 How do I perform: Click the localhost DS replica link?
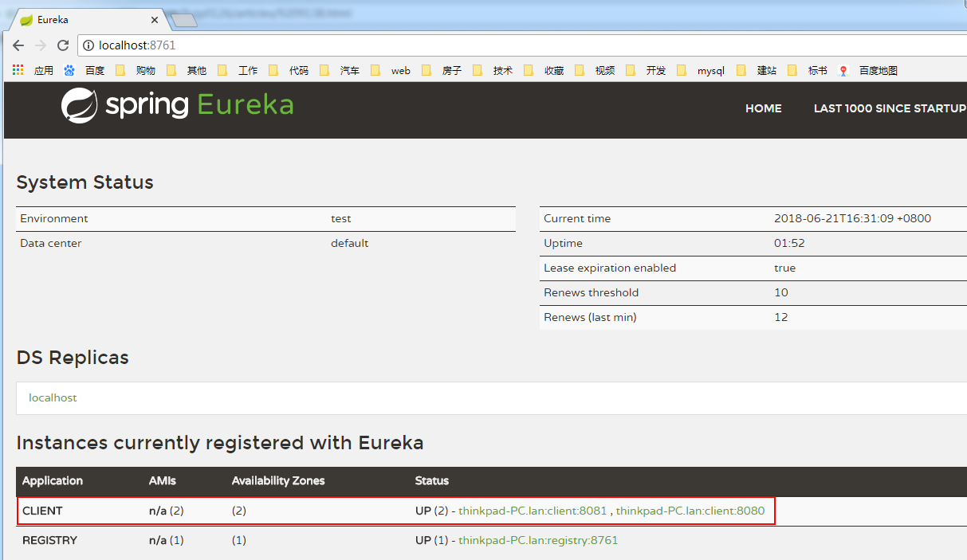[53, 397]
